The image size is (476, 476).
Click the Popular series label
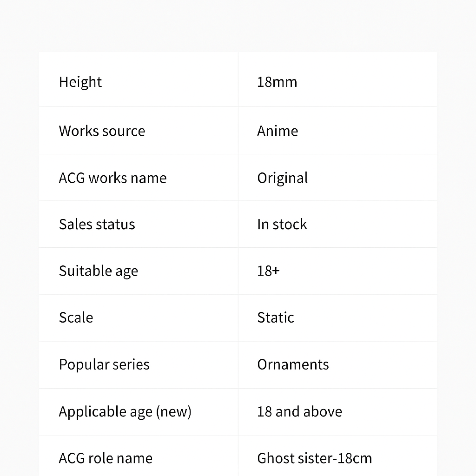click(104, 364)
